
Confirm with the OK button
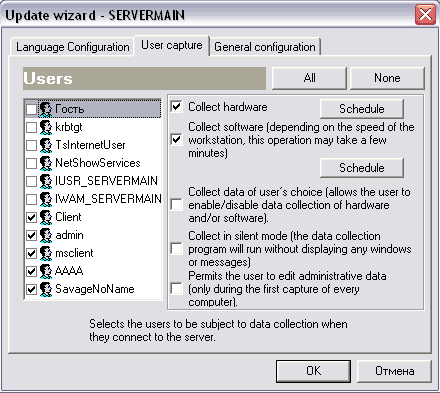pos(313,371)
